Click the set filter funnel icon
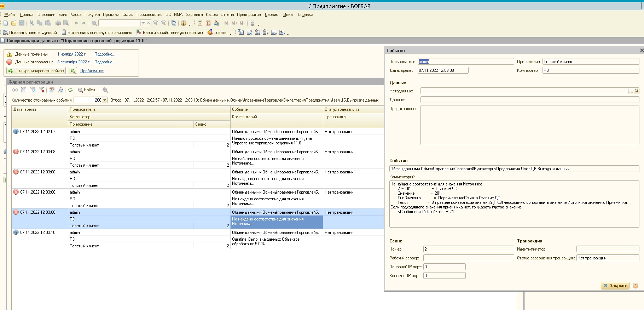 tap(24, 90)
